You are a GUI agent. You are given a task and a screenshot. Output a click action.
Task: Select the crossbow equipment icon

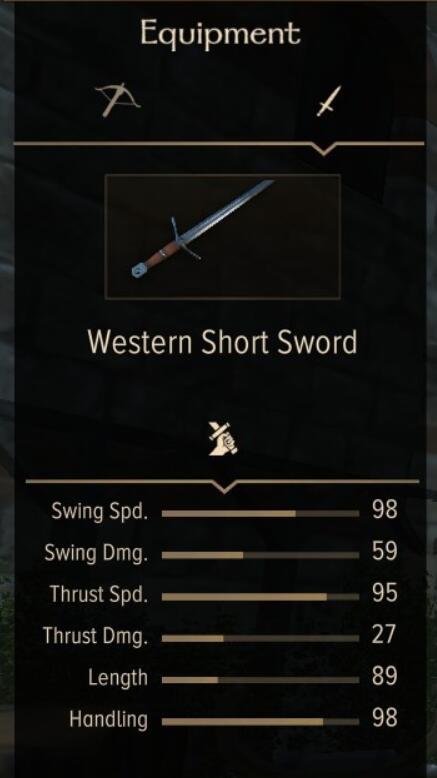coord(118,100)
